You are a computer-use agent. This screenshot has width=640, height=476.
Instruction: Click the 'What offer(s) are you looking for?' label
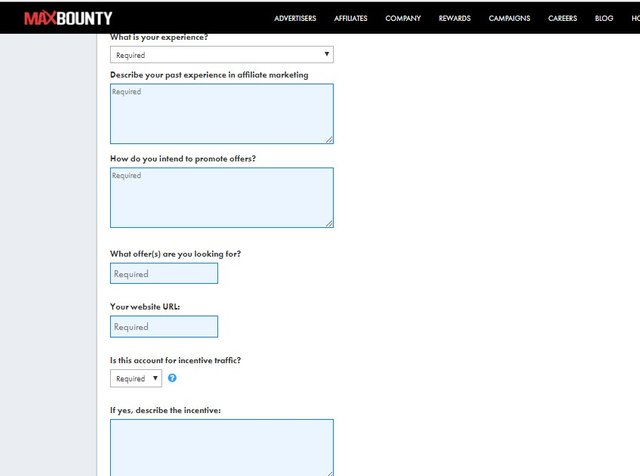(x=176, y=254)
